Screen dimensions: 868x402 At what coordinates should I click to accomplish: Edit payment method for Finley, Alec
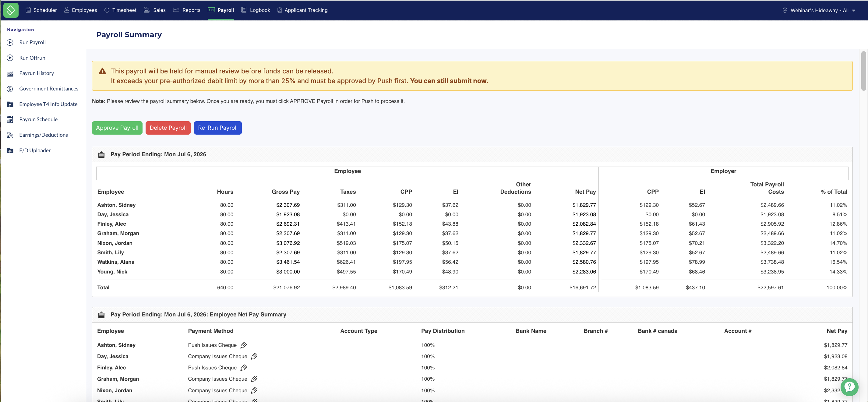pyautogui.click(x=244, y=368)
